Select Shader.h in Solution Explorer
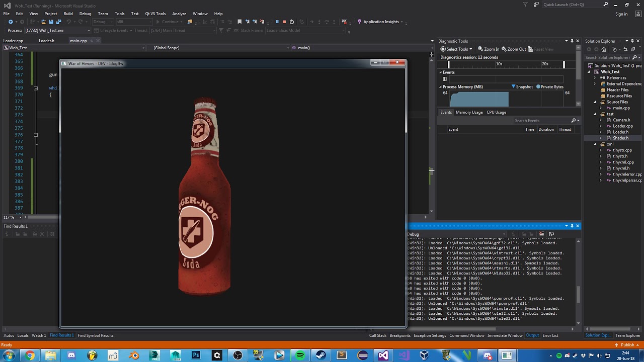The image size is (644, 362). (x=620, y=138)
